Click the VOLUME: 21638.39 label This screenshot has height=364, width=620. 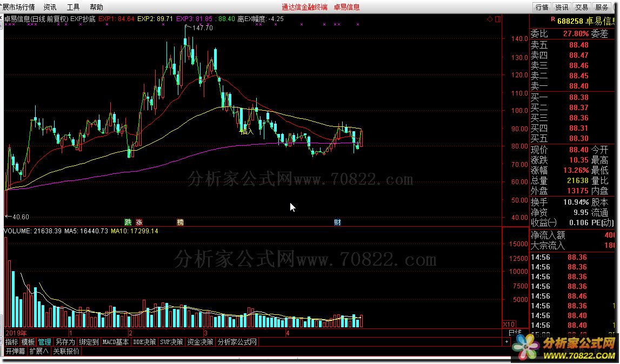(x=33, y=231)
